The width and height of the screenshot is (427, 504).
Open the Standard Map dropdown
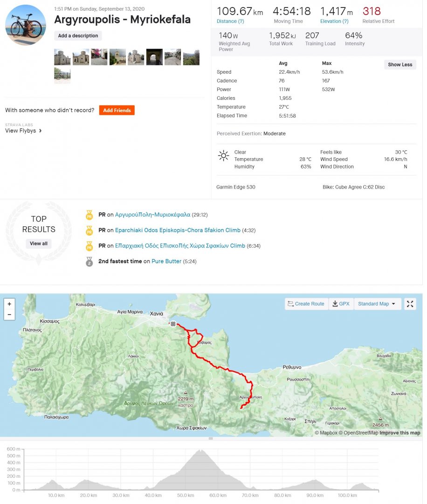(x=377, y=304)
